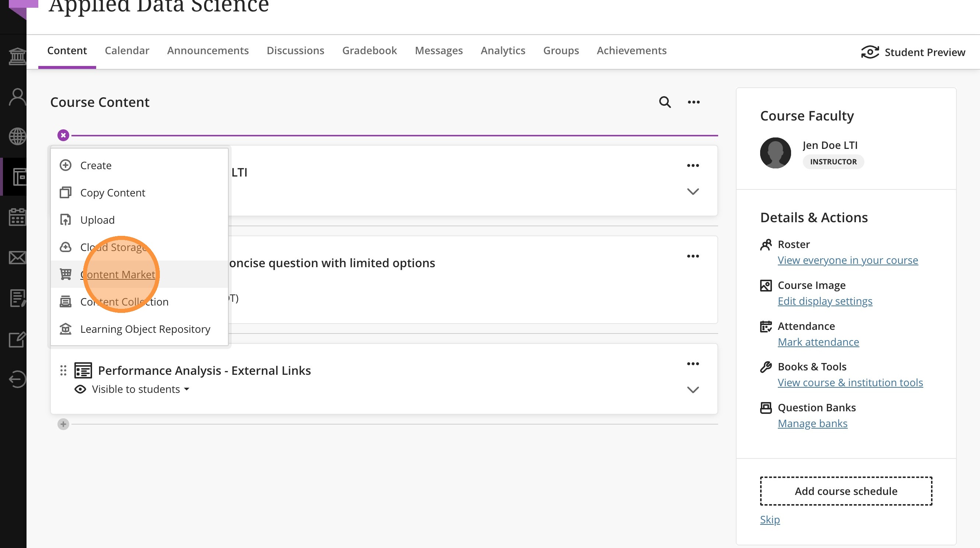
Task: Click sign out icon in sidebar
Action: coord(18,379)
